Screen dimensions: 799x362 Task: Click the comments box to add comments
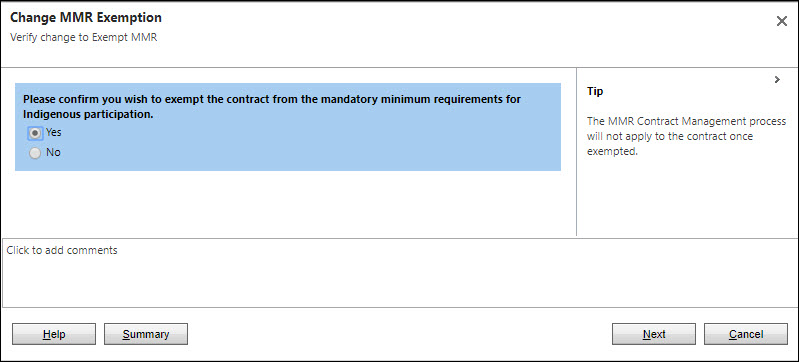(400, 273)
